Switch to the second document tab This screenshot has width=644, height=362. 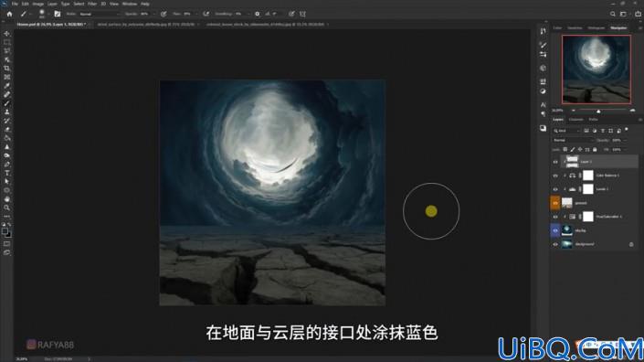pyautogui.click(x=146, y=25)
